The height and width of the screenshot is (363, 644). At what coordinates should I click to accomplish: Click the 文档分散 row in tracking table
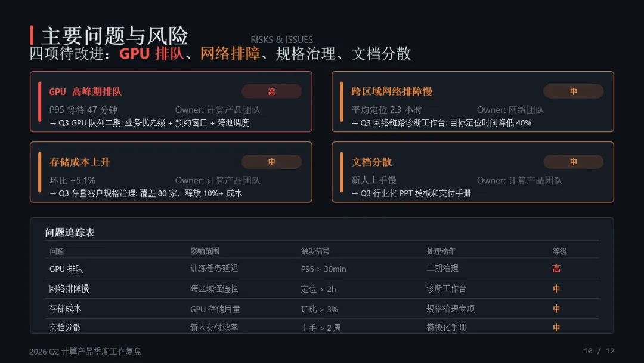(x=321, y=327)
